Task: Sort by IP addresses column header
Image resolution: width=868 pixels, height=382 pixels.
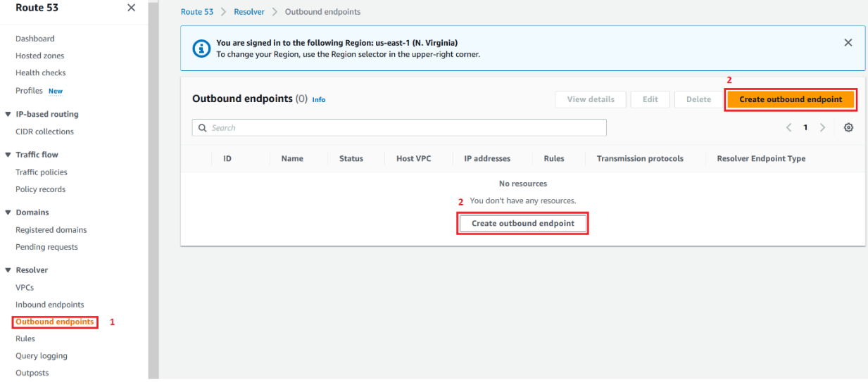Action: [487, 158]
